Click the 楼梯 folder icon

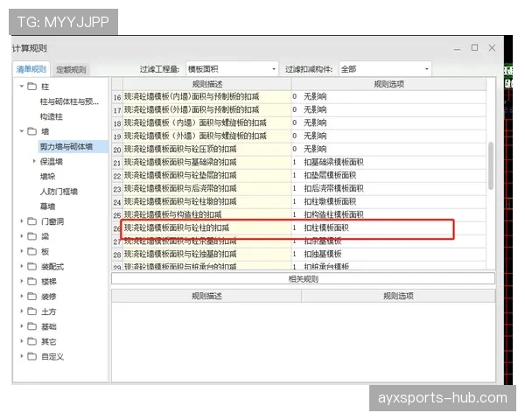pyautogui.click(x=31, y=282)
